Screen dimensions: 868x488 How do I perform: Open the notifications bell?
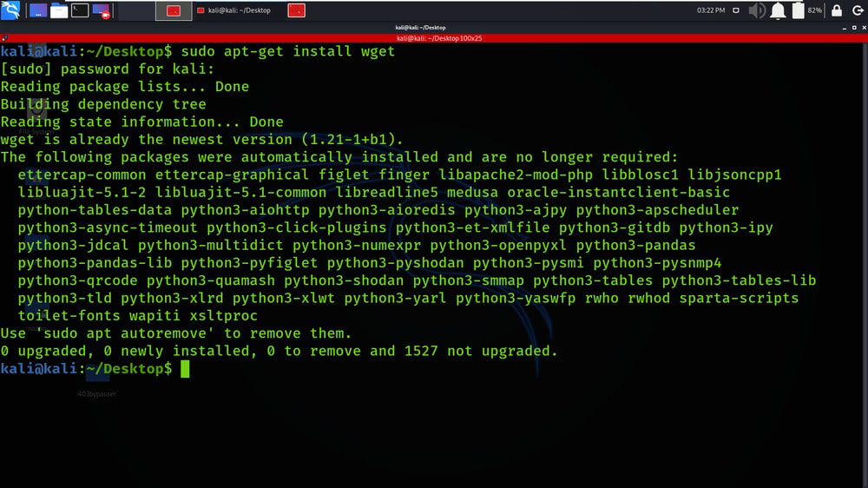pos(778,10)
